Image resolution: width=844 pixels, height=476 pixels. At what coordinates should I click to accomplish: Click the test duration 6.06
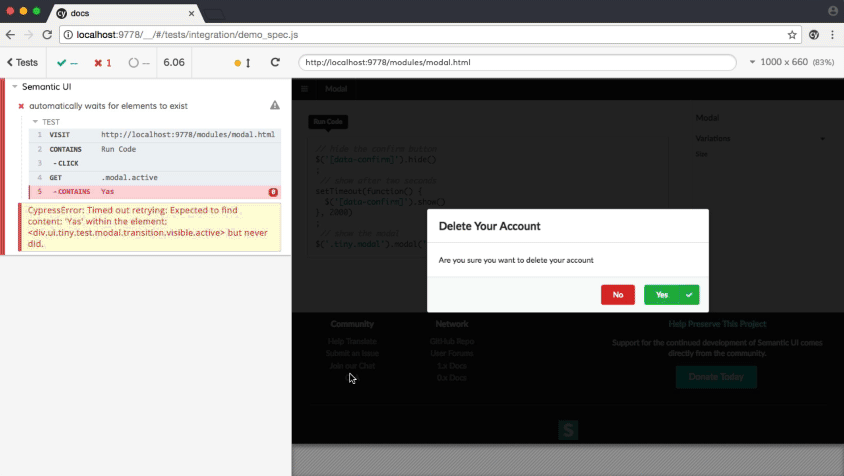point(174,62)
